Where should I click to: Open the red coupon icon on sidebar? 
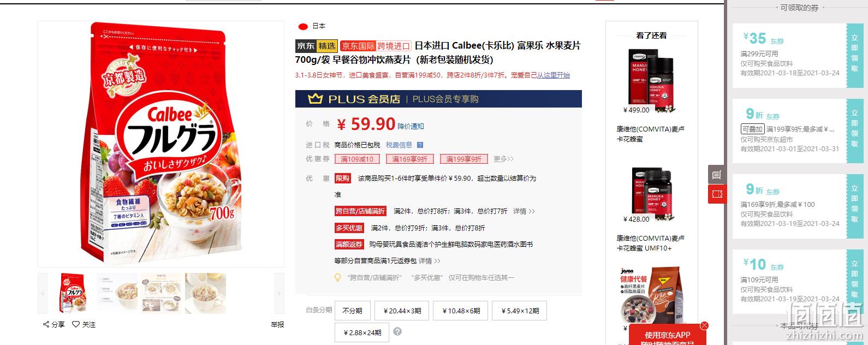pyautogui.click(x=717, y=194)
